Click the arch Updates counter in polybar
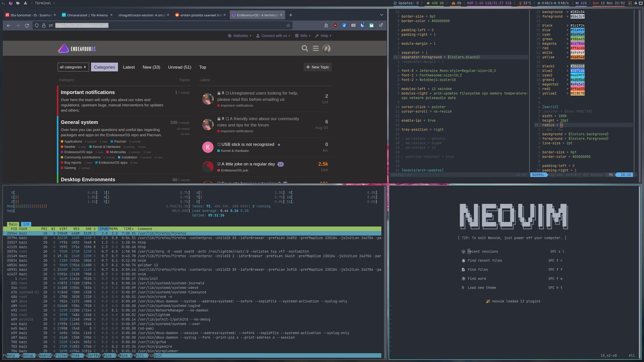This screenshot has width=644, height=362. pyautogui.click(x=406, y=3)
